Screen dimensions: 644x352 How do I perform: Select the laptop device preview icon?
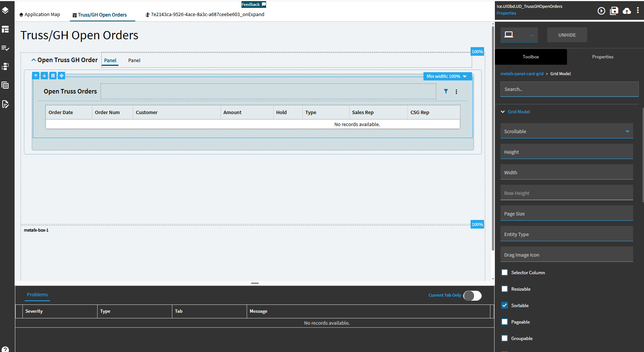click(509, 35)
